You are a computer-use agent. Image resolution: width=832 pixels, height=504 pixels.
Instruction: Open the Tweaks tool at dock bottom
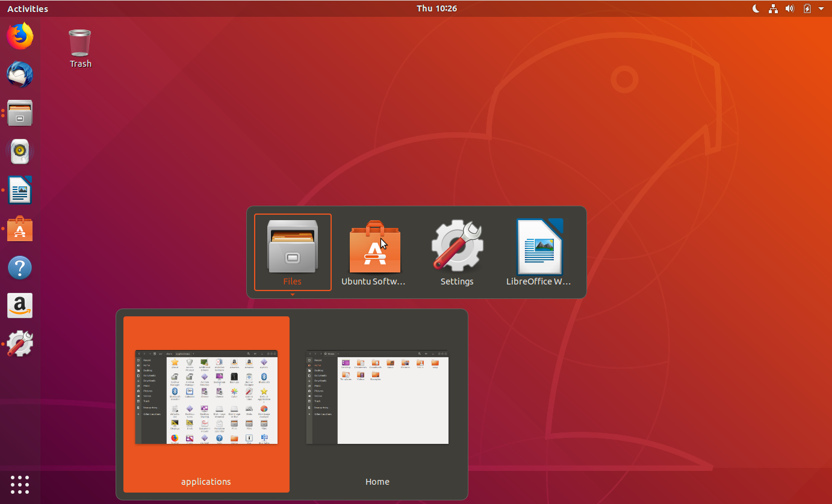pos(20,343)
